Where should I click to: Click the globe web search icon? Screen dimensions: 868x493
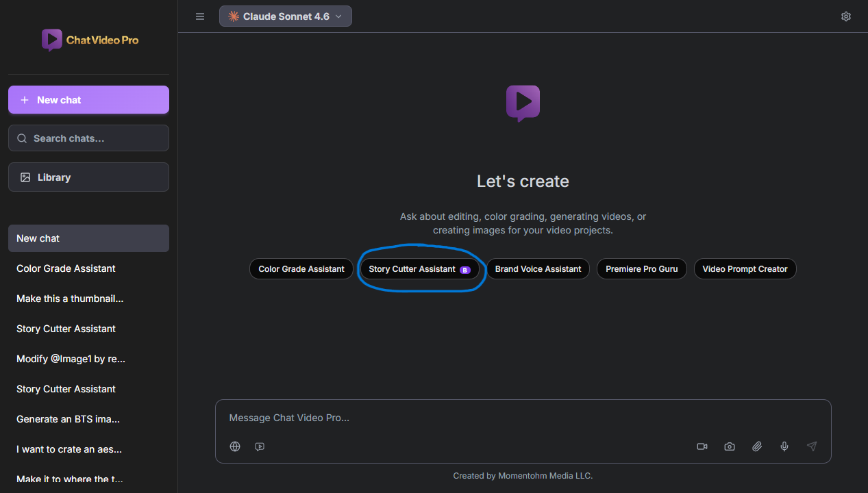(235, 446)
